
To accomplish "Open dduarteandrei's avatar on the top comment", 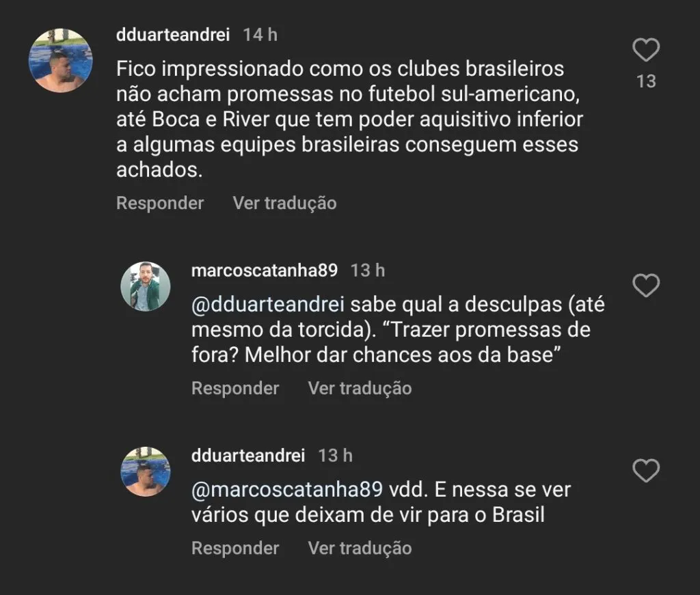I will coord(60,61).
